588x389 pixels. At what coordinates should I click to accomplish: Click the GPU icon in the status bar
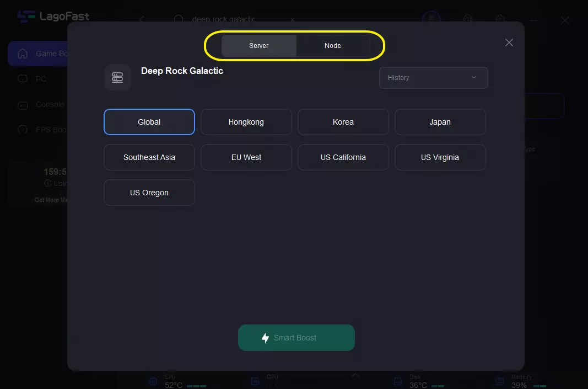pos(255,381)
